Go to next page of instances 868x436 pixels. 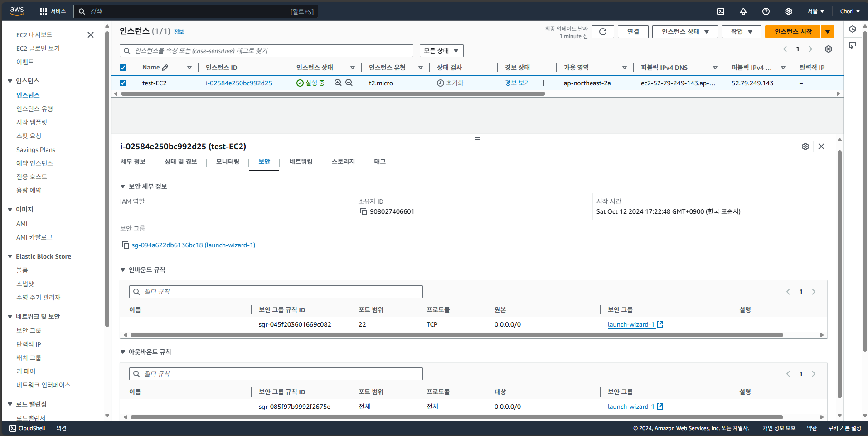[x=810, y=49]
